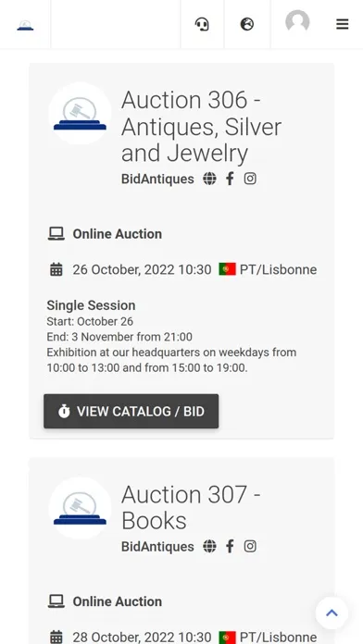The image size is (363, 644).
Task: Click the Auction 306 gavel logo thumbnail
Action: click(x=80, y=114)
